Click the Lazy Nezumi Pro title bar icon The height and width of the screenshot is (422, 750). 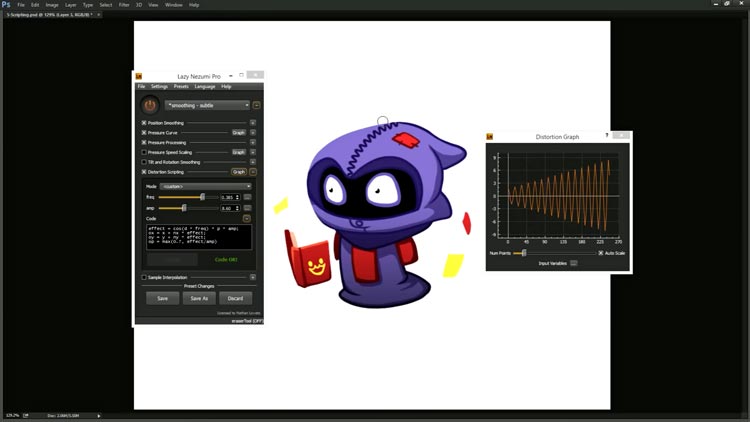[139, 76]
